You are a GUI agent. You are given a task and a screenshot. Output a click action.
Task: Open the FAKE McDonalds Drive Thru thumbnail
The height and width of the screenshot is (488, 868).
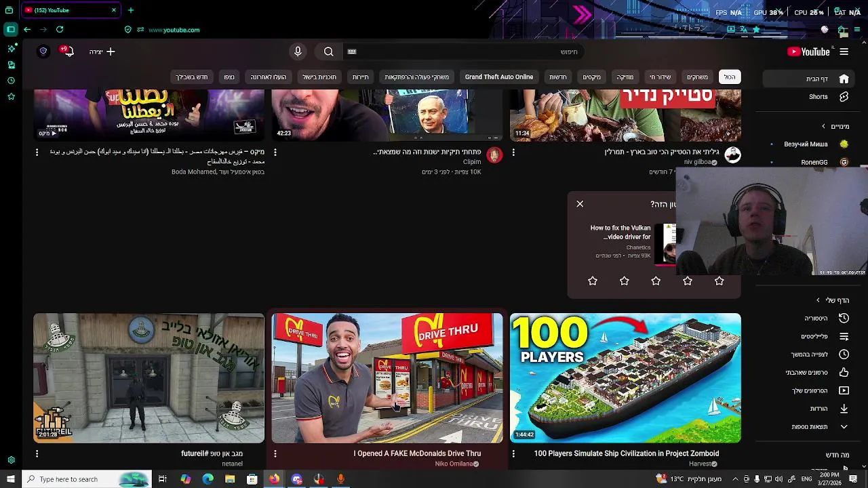[387, 378]
